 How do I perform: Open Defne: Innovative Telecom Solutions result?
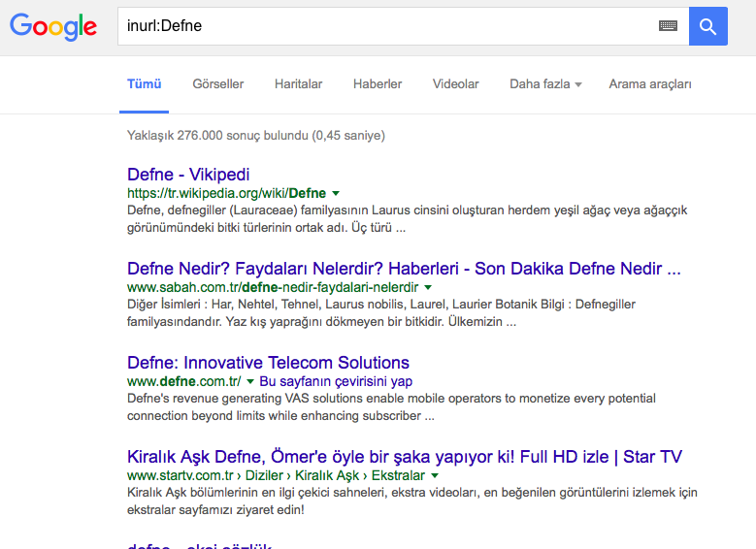[268, 363]
